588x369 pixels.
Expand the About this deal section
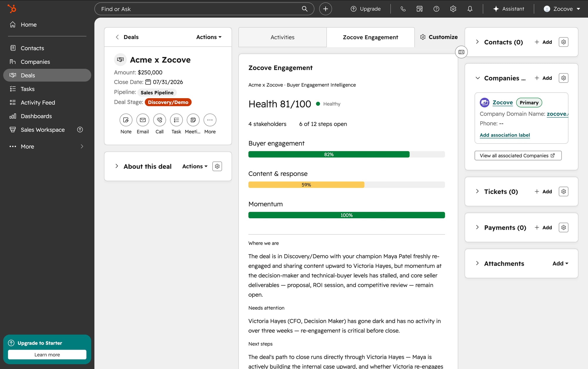click(117, 166)
